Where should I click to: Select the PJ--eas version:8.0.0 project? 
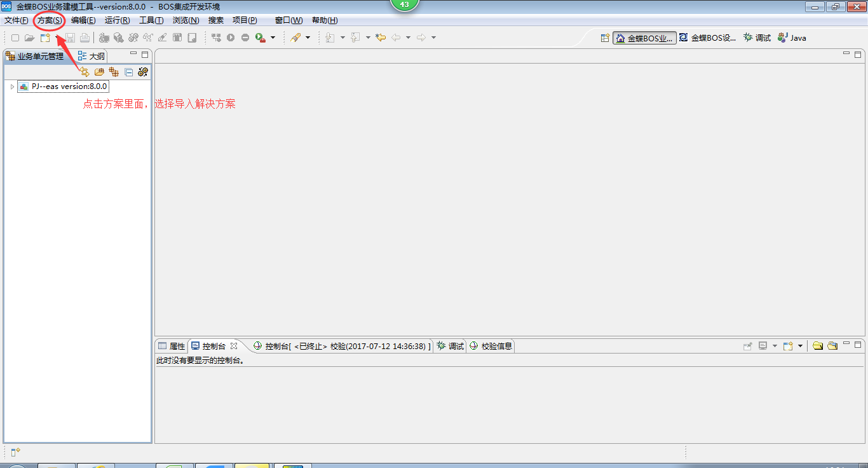(x=64, y=86)
